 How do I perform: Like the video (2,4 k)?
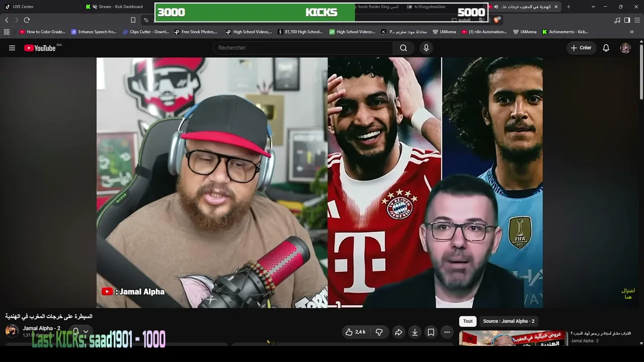coord(355,332)
